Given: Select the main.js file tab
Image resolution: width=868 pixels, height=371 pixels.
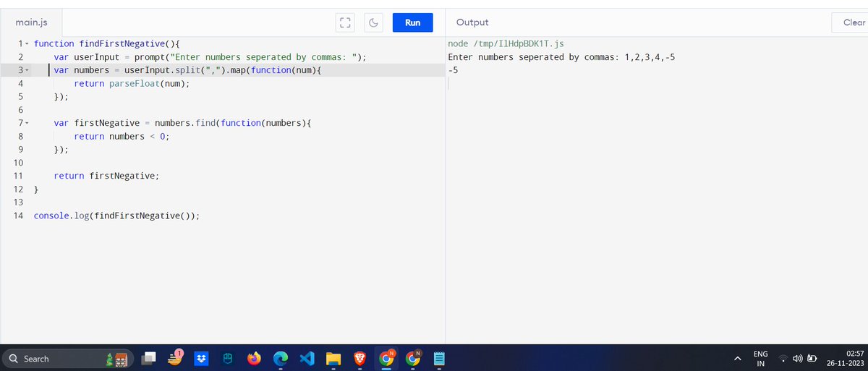Looking at the screenshot, I should [31, 22].
